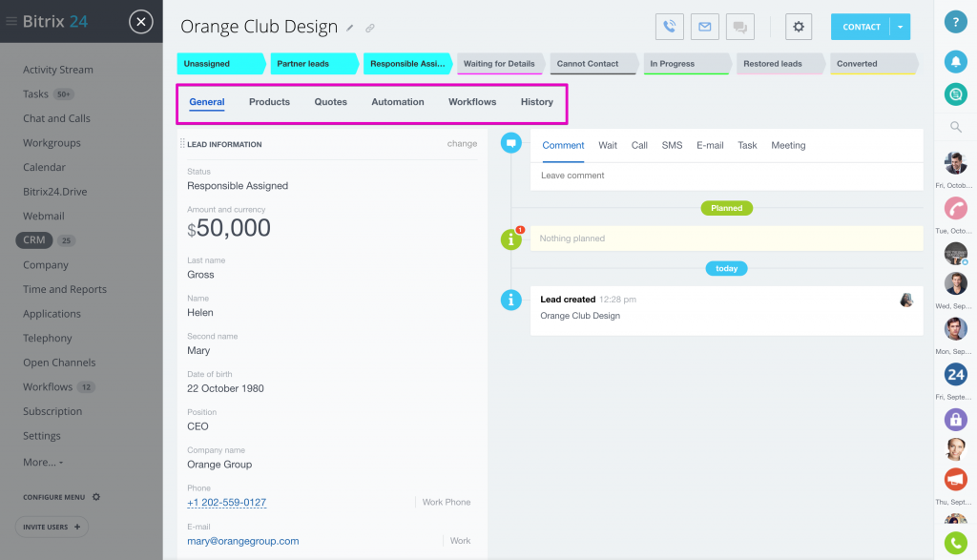Close the lead panel with the X button
Viewport: 977px width, 560px height.
(141, 22)
